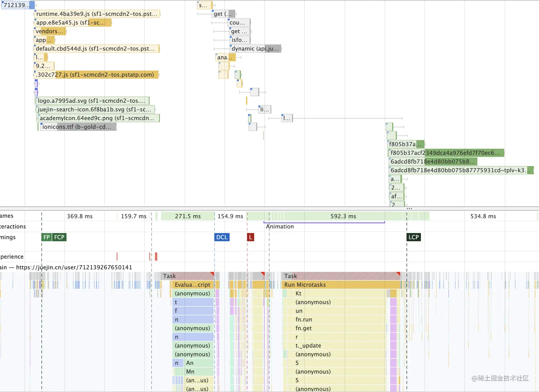Click the FP timing marker

(47, 237)
